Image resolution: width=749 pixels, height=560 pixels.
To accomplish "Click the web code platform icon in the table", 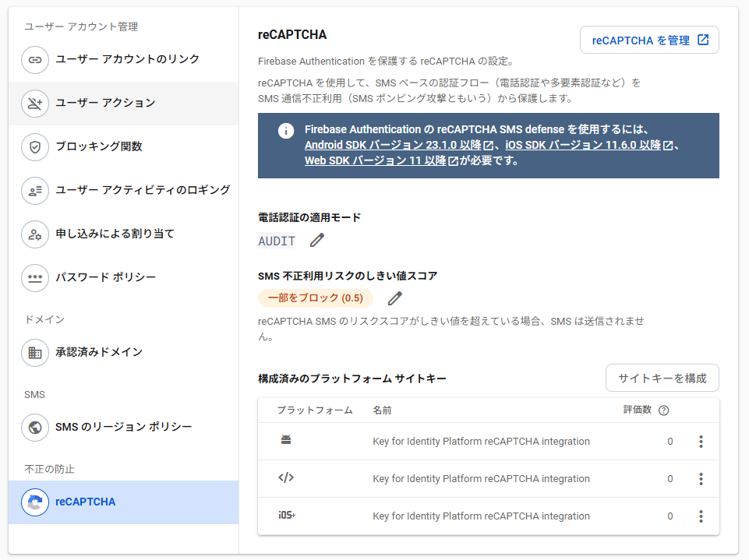I will pos(286,477).
